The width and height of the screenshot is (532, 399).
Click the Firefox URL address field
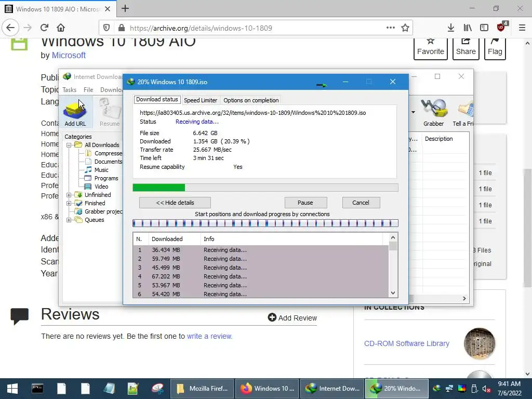click(256, 28)
